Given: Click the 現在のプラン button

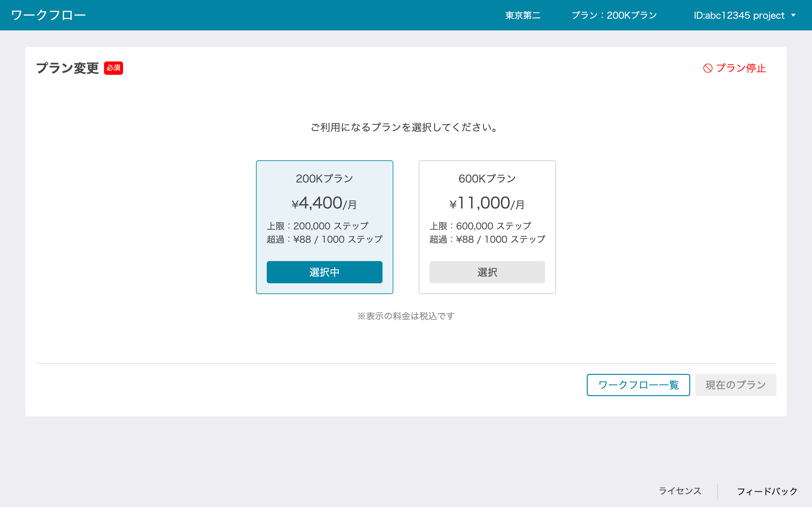Looking at the screenshot, I should pos(735,385).
